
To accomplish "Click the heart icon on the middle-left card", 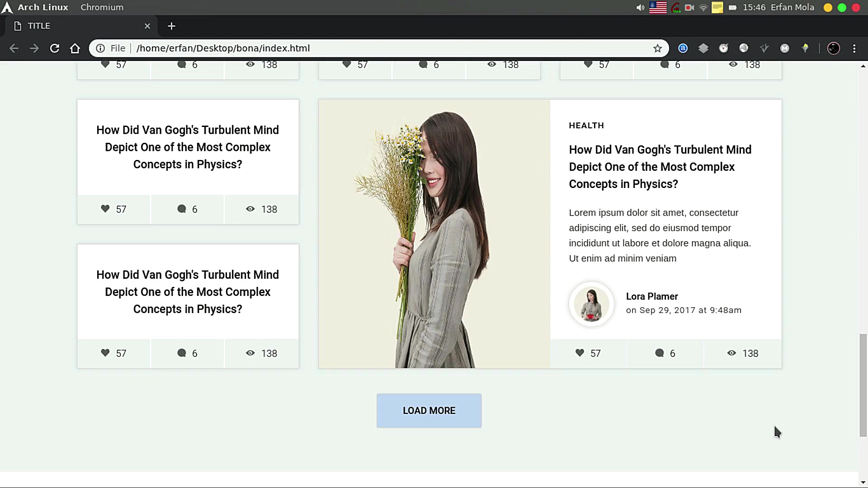I will pos(105,209).
